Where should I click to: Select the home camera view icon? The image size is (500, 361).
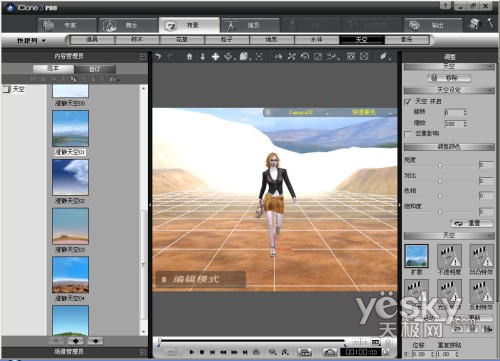pyautogui.click(x=189, y=57)
